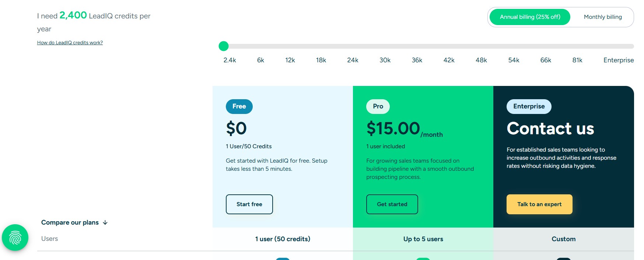Click the checkmark icon under the Enterprise column

tap(563, 258)
